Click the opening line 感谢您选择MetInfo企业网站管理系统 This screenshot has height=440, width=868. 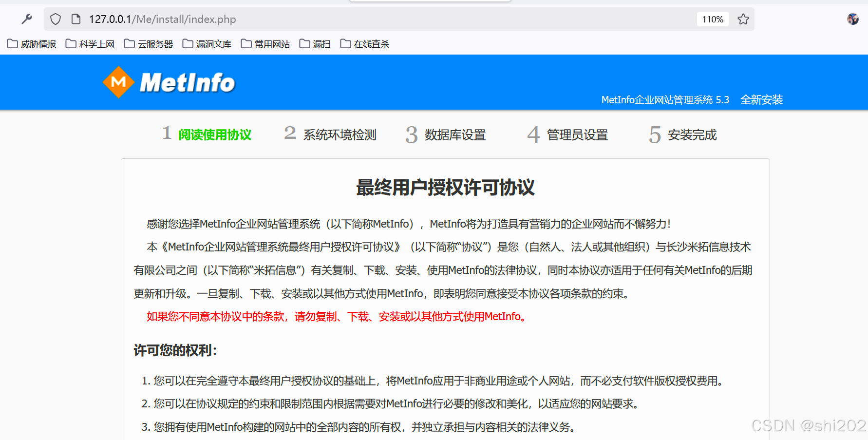tap(409, 224)
